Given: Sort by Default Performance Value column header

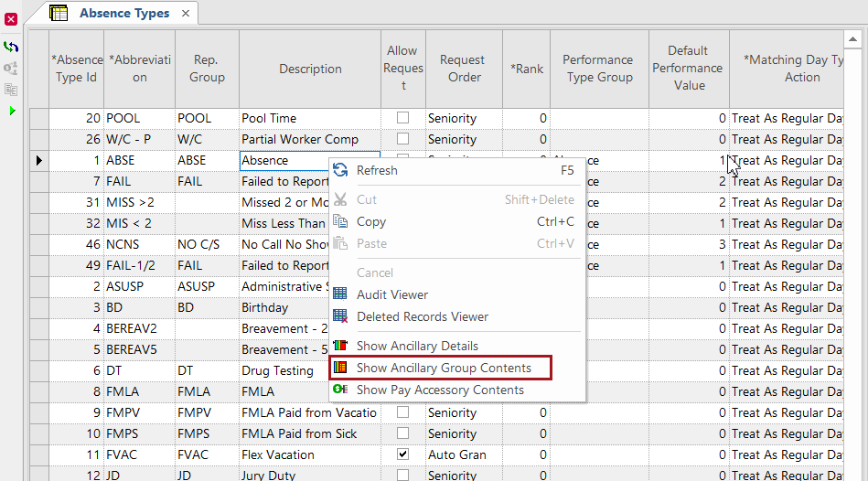Looking at the screenshot, I should click(x=689, y=69).
